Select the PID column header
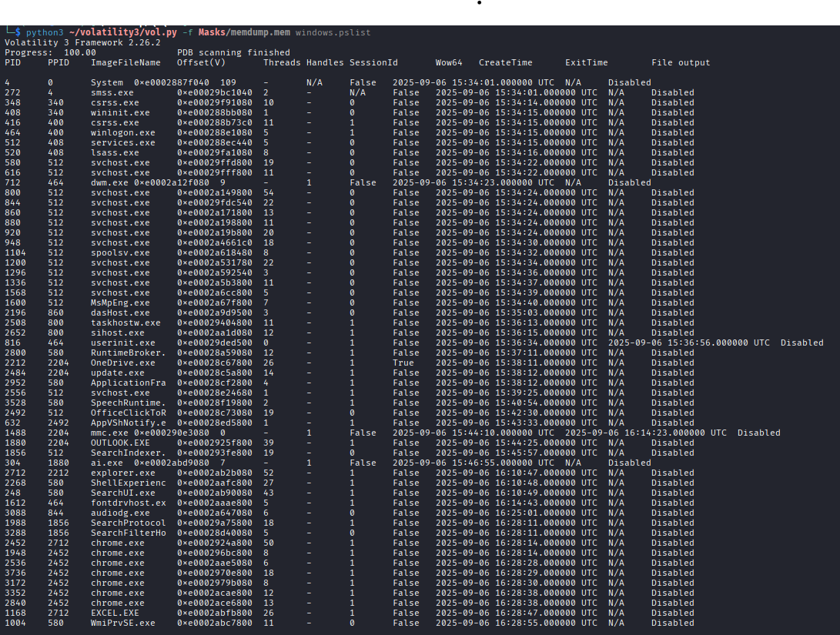This screenshot has width=840, height=635. (x=12, y=62)
